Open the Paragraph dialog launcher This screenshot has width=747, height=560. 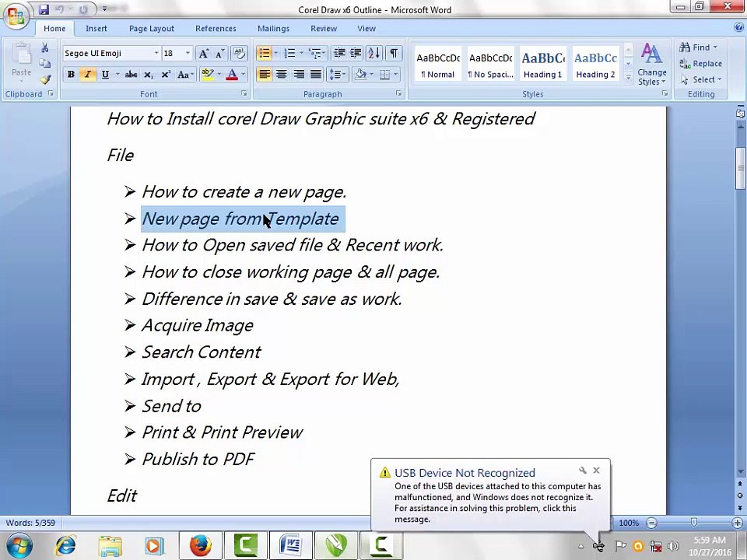pyautogui.click(x=398, y=94)
